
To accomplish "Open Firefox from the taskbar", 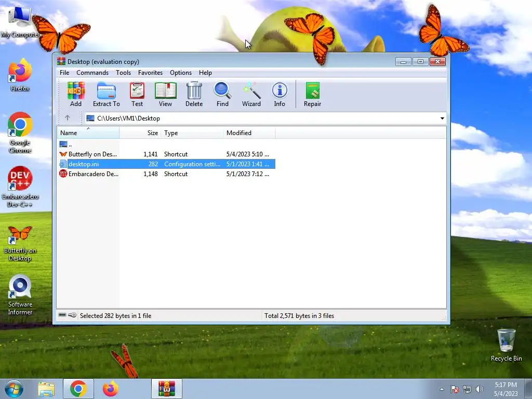I will click(111, 389).
